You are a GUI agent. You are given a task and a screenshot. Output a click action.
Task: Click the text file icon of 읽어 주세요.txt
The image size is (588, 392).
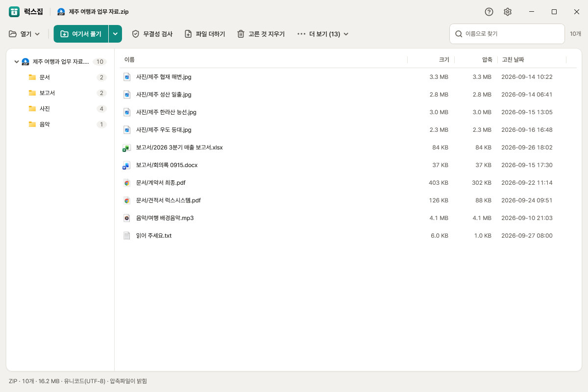coord(126,236)
